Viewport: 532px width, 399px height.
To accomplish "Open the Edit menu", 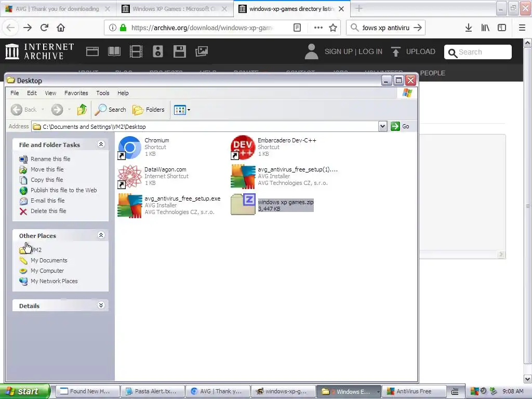I will (x=32, y=93).
